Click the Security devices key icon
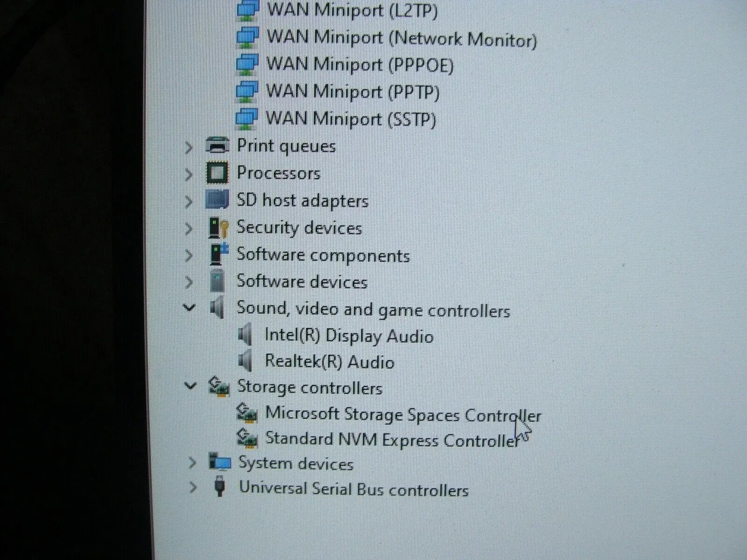 218,228
